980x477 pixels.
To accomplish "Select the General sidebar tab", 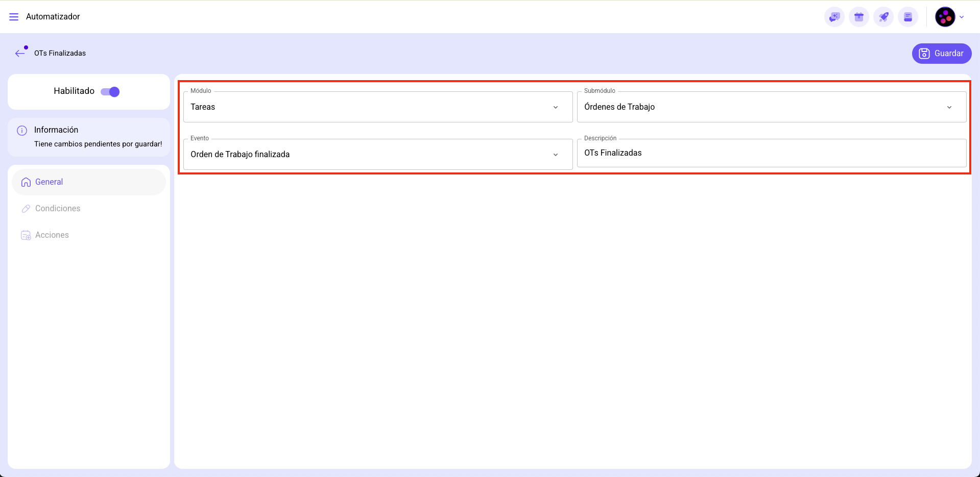I will (49, 182).
